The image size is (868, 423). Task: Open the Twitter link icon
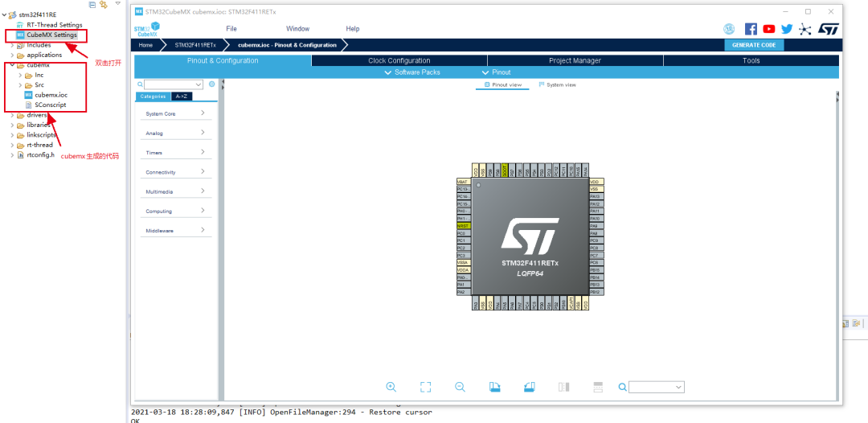(x=787, y=29)
